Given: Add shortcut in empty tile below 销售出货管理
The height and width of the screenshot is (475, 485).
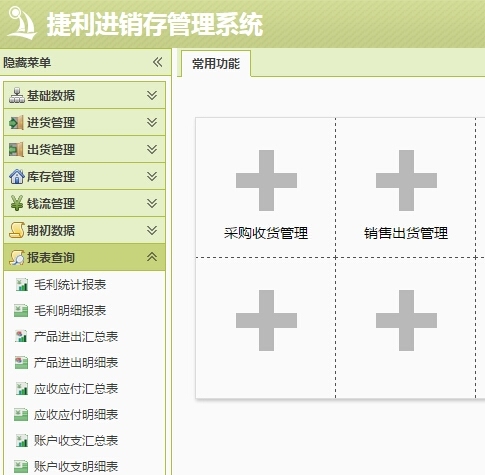Looking at the screenshot, I should click(x=406, y=320).
